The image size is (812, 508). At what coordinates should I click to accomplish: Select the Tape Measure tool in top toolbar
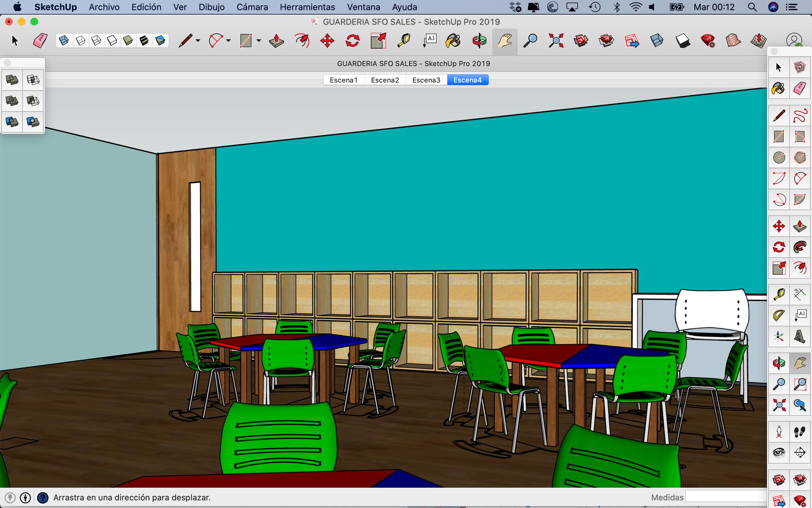403,41
